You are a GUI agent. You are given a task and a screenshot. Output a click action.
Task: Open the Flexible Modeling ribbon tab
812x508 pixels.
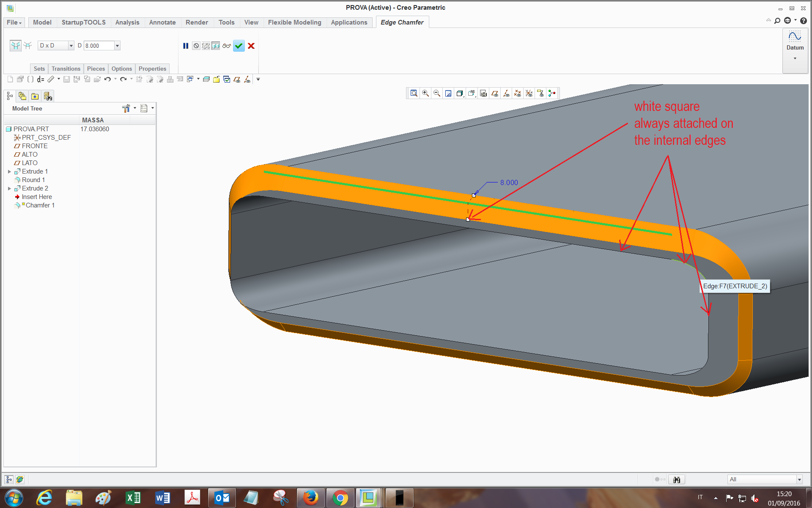pos(294,22)
